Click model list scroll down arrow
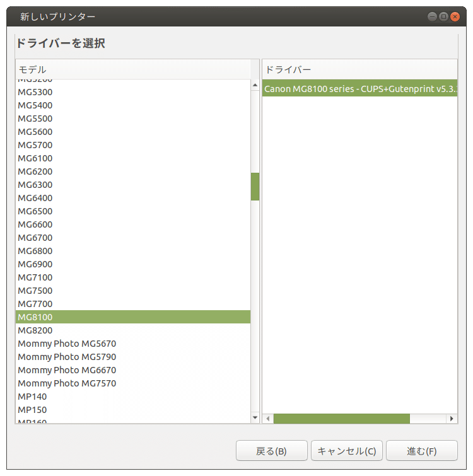Screen dimensions: 473x476 [x=255, y=418]
